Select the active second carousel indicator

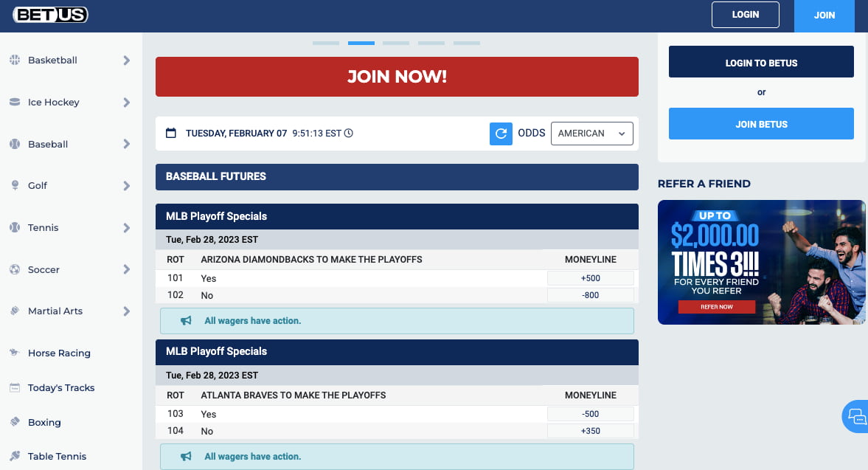tap(361, 43)
